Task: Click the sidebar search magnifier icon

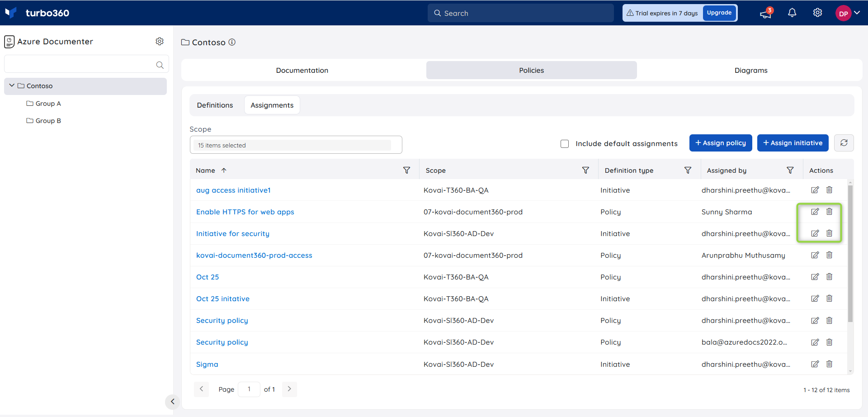Action: (160, 65)
